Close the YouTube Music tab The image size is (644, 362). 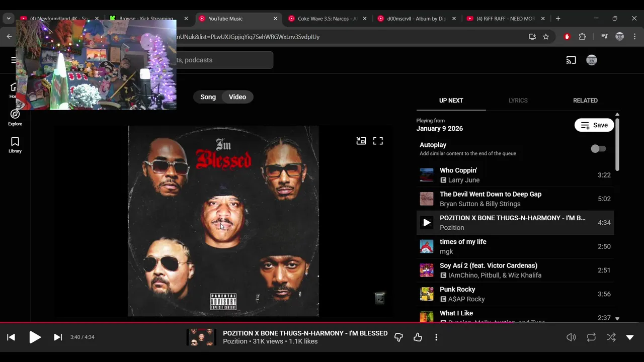(275, 19)
